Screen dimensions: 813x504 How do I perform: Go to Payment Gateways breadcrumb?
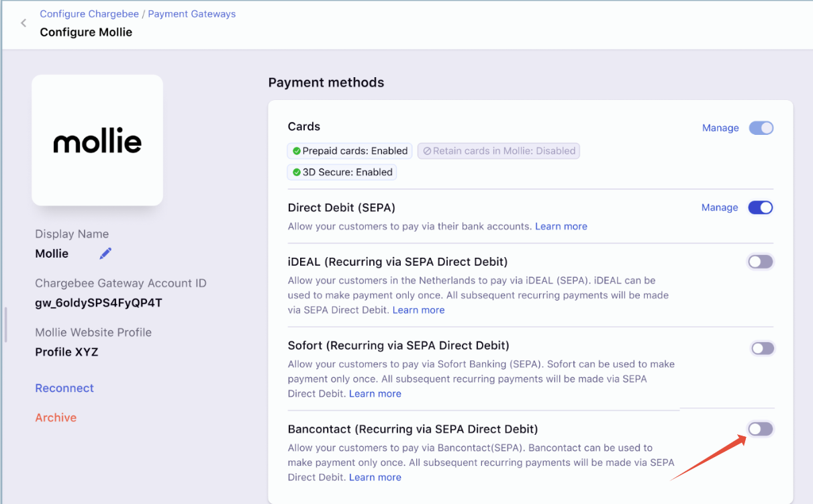click(x=192, y=13)
